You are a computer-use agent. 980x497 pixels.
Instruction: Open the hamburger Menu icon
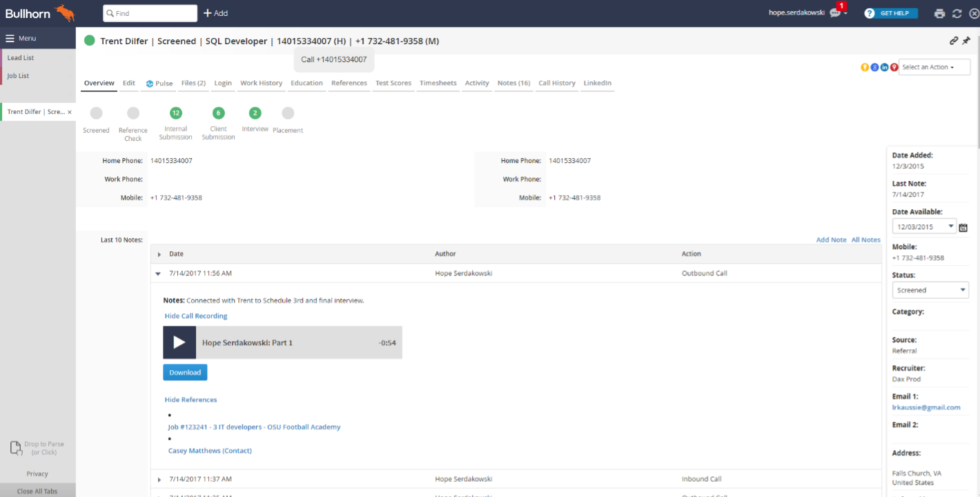click(x=10, y=39)
